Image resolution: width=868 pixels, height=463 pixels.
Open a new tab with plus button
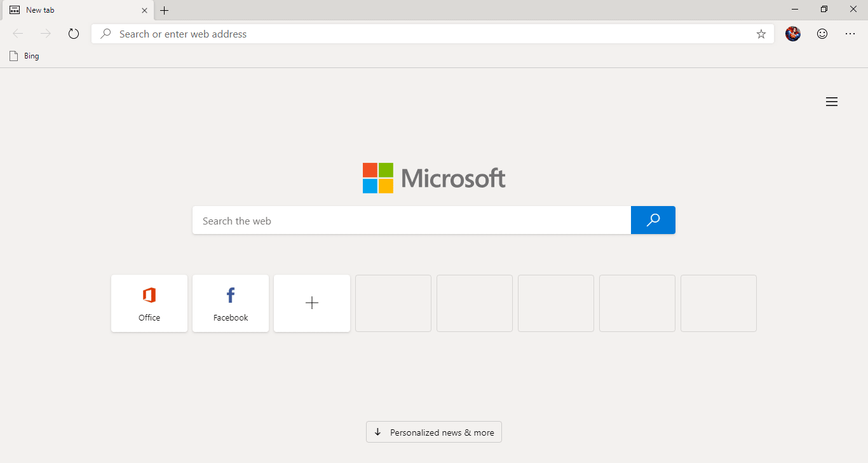165,10
